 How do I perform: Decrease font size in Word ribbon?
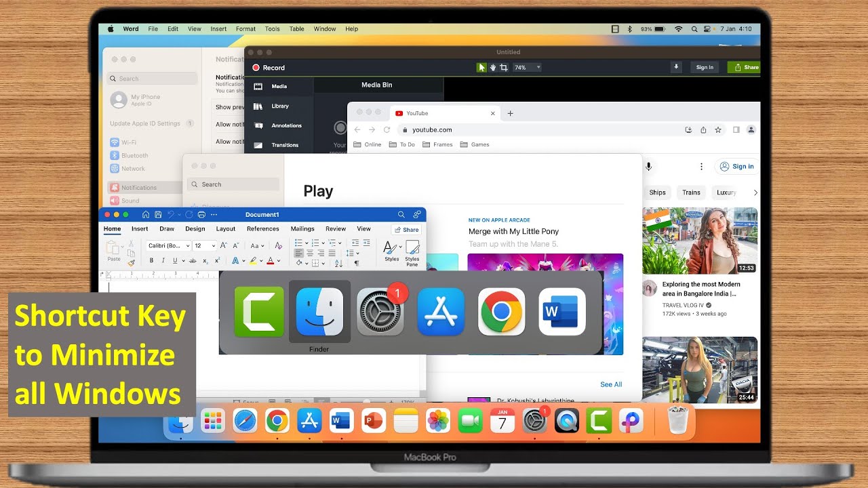[235, 245]
